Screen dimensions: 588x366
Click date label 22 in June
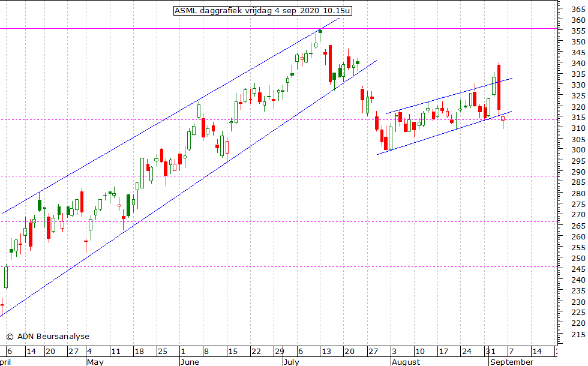point(256,352)
